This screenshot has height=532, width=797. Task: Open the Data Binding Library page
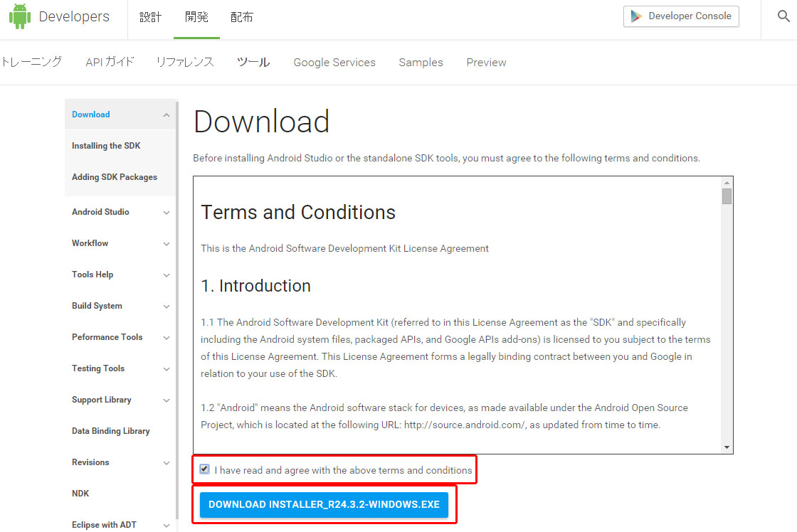[x=111, y=431]
